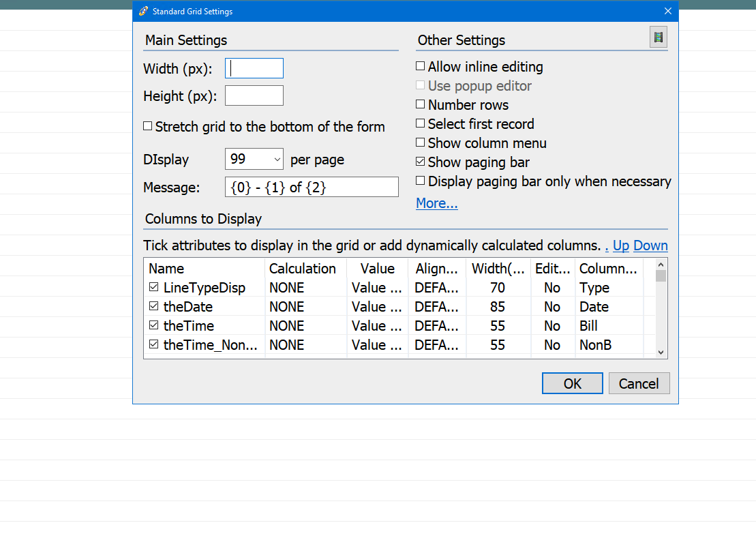Click width value 70 for LineTypeDisp

[x=498, y=288]
